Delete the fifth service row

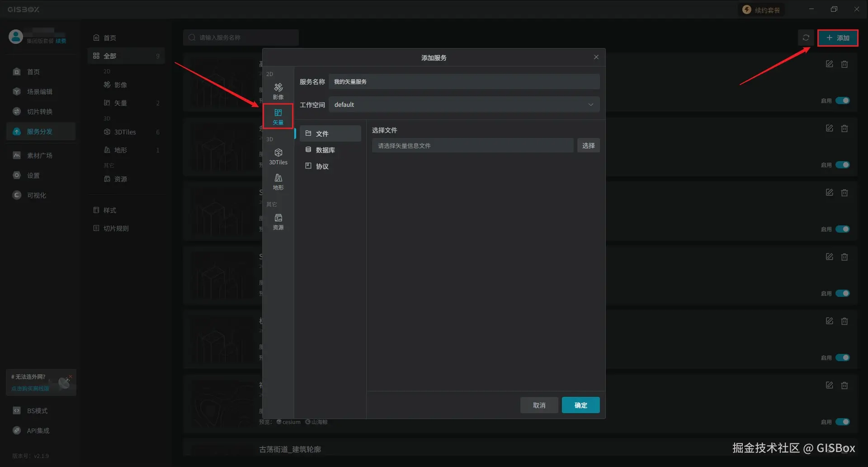pyautogui.click(x=844, y=321)
